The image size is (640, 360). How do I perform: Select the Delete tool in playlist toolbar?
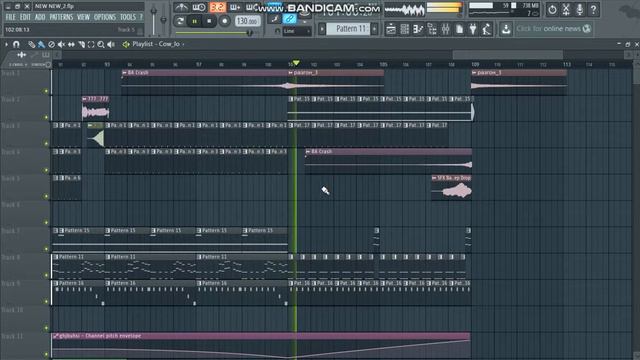click(51, 44)
